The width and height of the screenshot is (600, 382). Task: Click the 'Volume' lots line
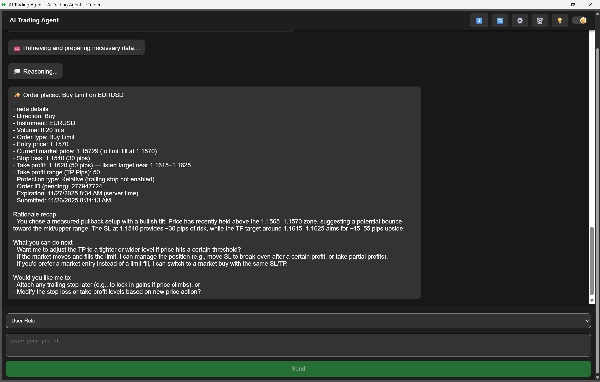39,130
